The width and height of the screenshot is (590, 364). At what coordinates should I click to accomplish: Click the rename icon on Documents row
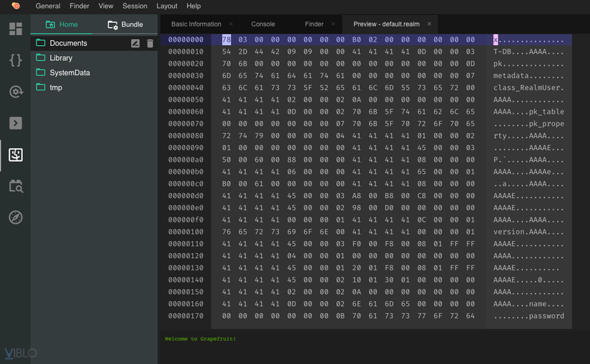point(135,44)
